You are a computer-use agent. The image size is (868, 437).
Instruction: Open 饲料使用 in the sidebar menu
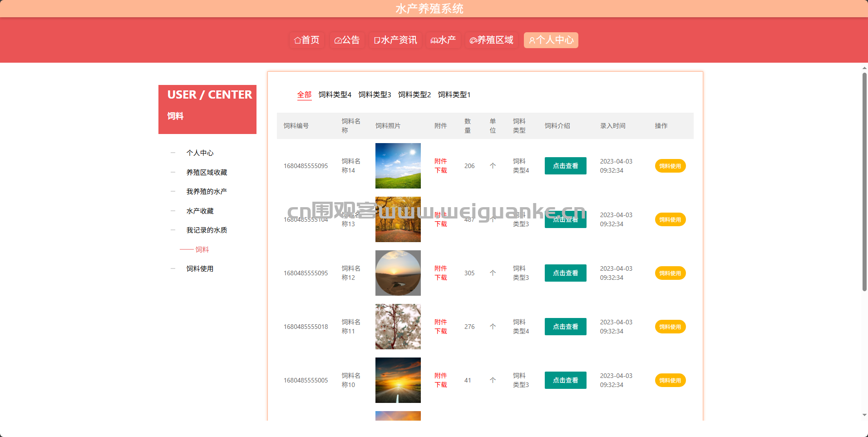coord(200,269)
